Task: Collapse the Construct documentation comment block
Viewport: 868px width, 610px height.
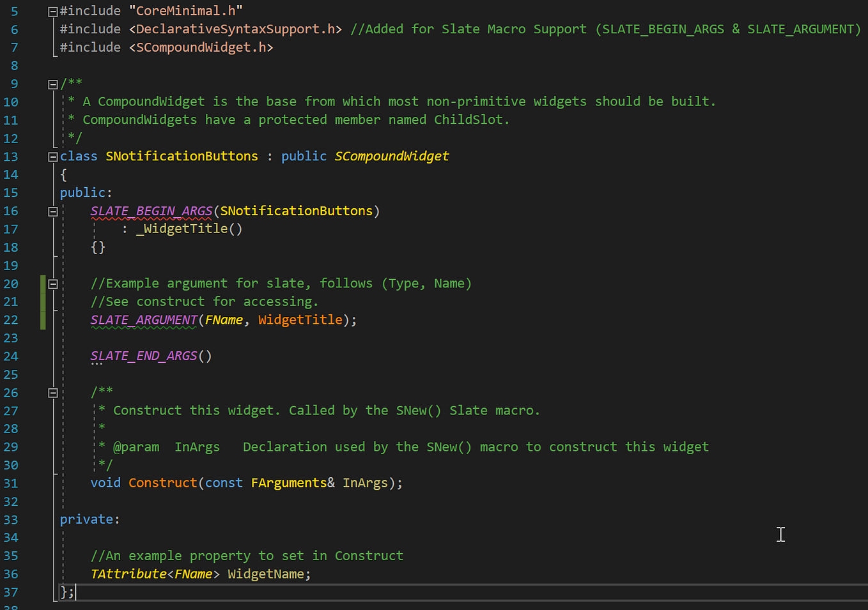Action: click(52, 392)
